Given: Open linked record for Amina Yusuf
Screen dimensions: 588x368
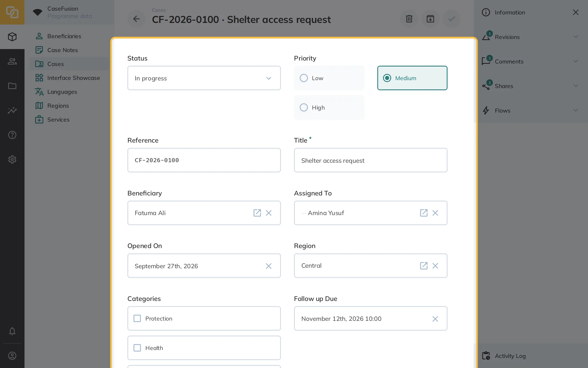Looking at the screenshot, I should click(424, 213).
